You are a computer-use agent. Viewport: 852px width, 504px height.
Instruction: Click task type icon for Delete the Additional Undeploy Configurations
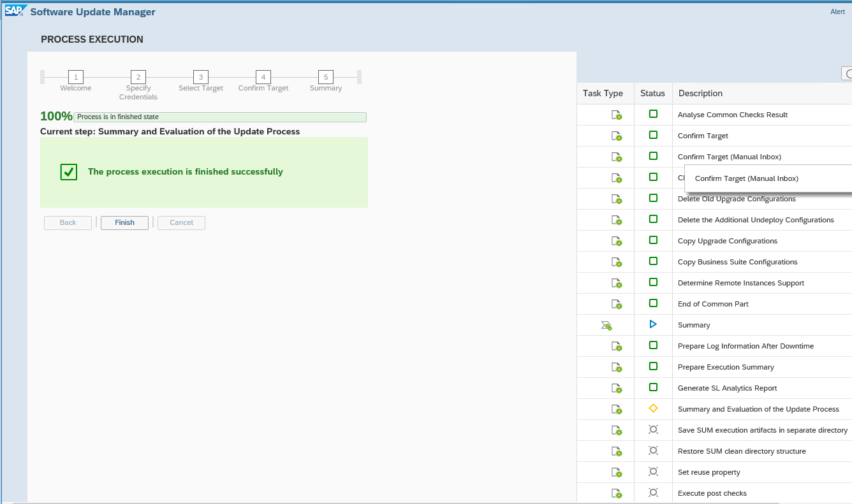pyautogui.click(x=617, y=220)
